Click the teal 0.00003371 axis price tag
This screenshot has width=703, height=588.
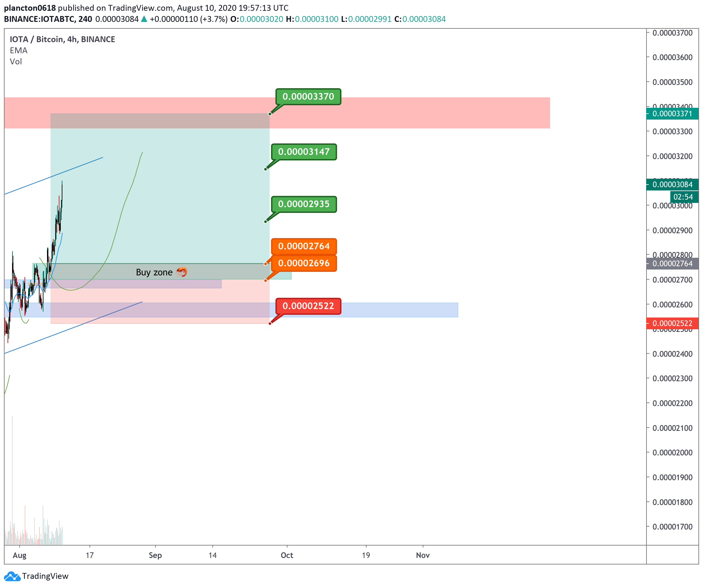pyautogui.click(x=672, y=114)
